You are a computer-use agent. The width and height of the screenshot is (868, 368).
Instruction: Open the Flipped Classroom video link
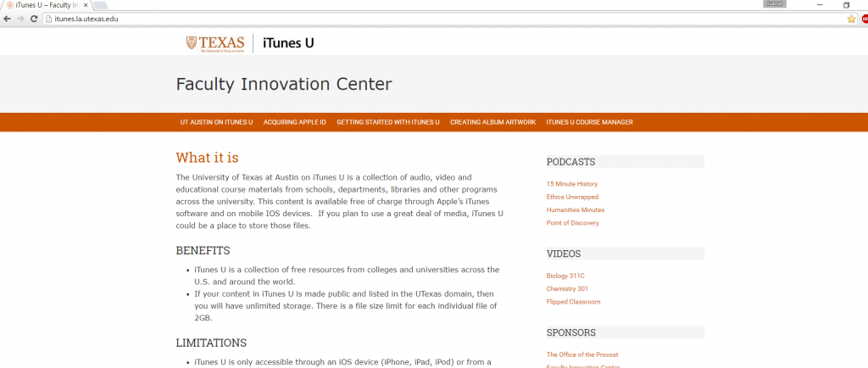(x=573, y=302)
